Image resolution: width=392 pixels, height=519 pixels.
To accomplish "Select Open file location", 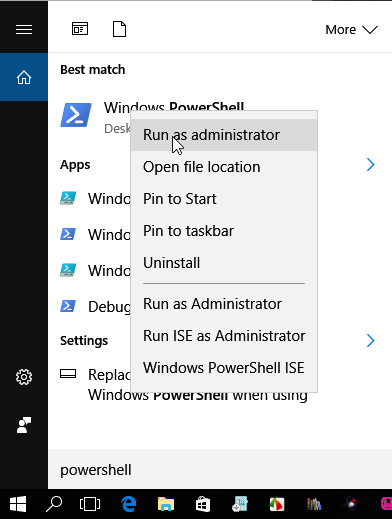I will click(224, 167).
